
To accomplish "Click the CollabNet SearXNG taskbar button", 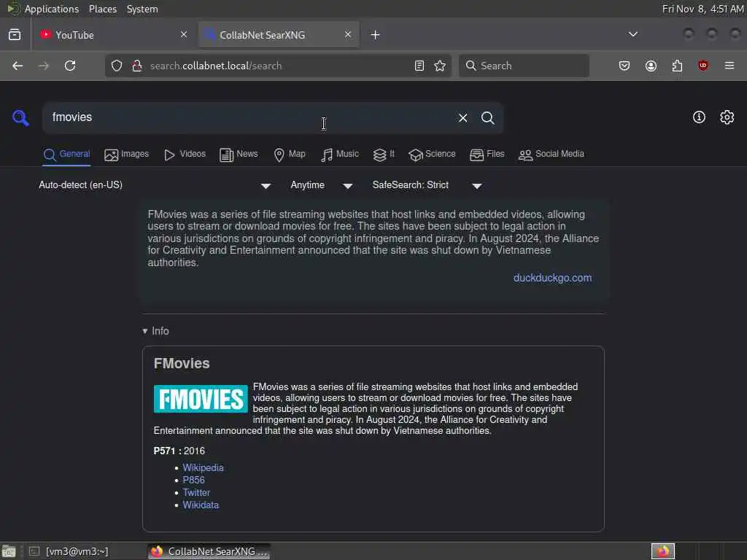I will pyautogui.click(x=209, y=551).
